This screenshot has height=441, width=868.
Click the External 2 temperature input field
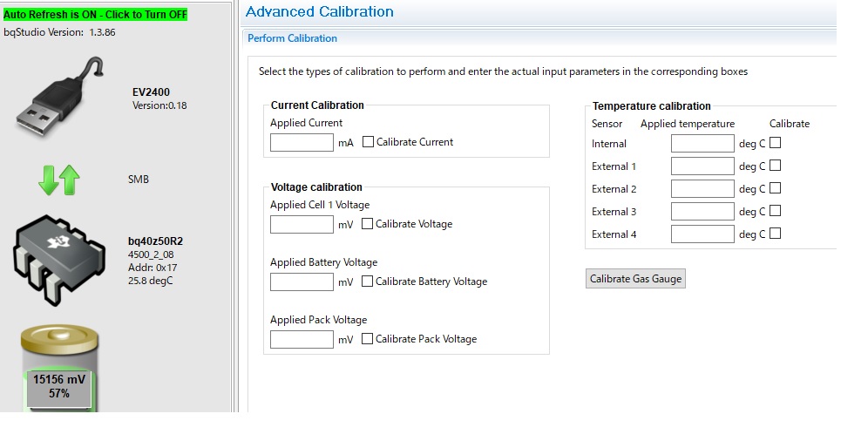(702, 188)
